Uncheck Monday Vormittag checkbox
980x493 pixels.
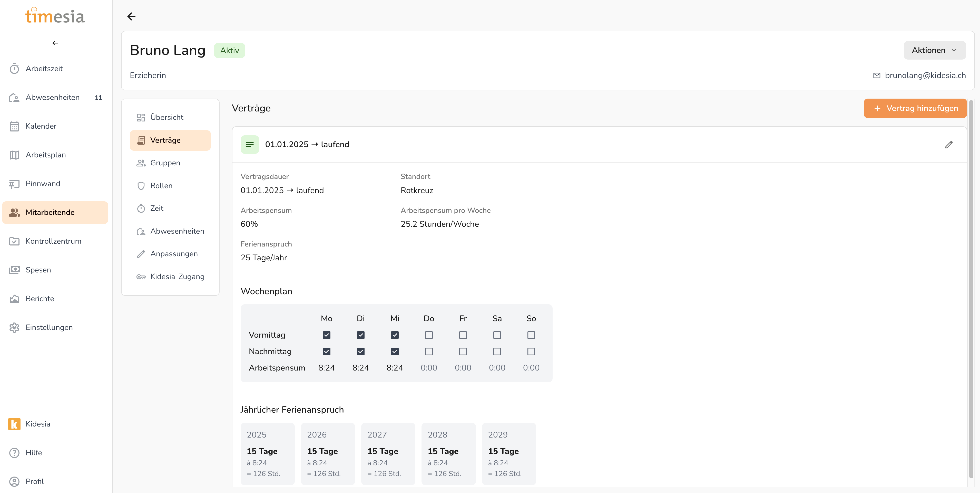(326, 335)
